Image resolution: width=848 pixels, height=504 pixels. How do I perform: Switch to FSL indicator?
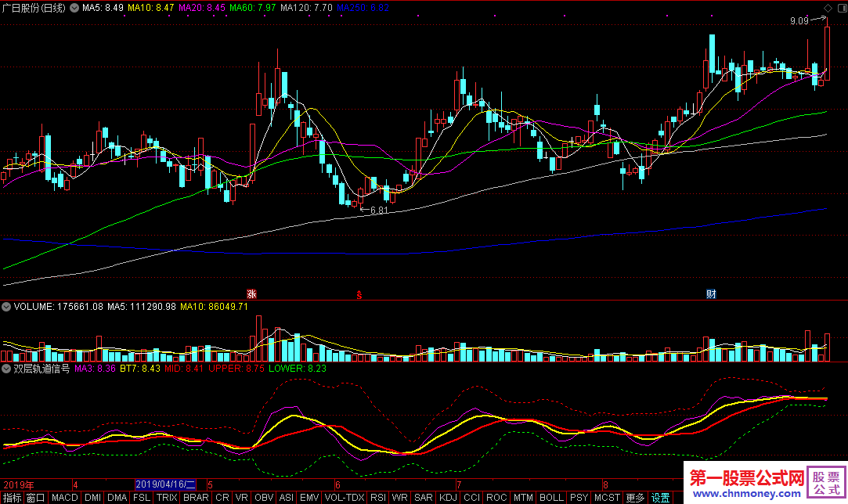coord(142,498)
